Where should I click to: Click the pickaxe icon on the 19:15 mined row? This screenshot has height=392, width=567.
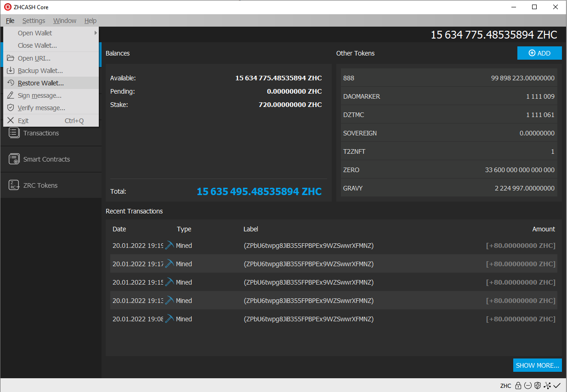click(x=169, y=282)
